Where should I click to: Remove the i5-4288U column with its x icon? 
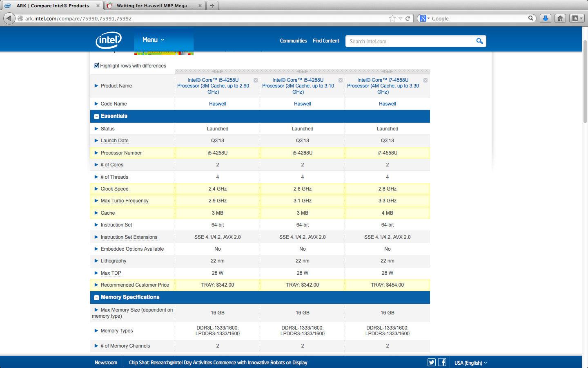(x=341, y=80)
